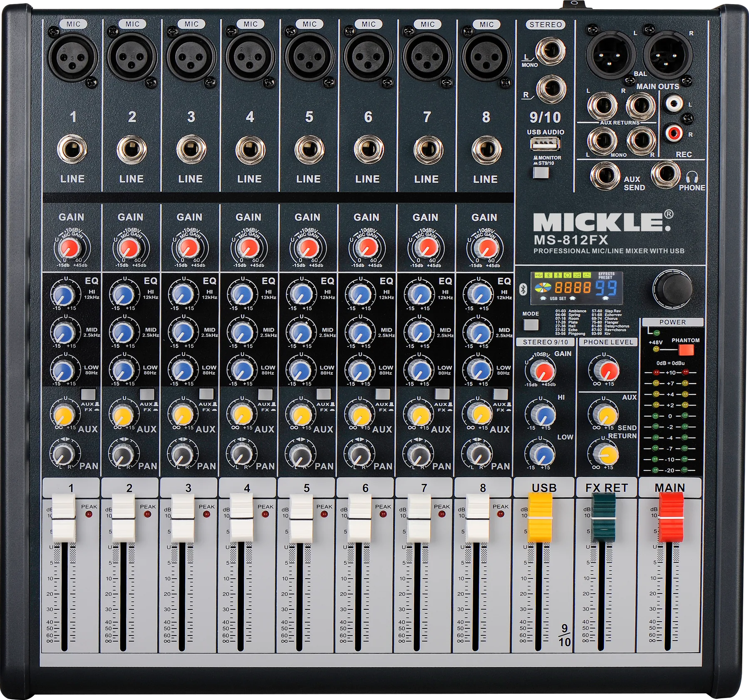Viewport: 749px width, 700px height.
Task: Toggle channel 3 AUX/FX switch
Action: (206, 394)
